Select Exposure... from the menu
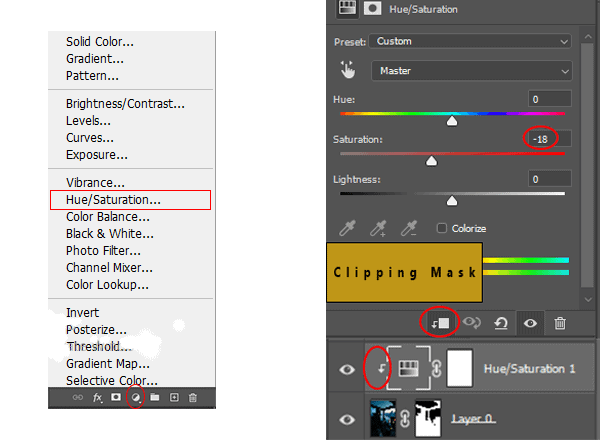 97,155
